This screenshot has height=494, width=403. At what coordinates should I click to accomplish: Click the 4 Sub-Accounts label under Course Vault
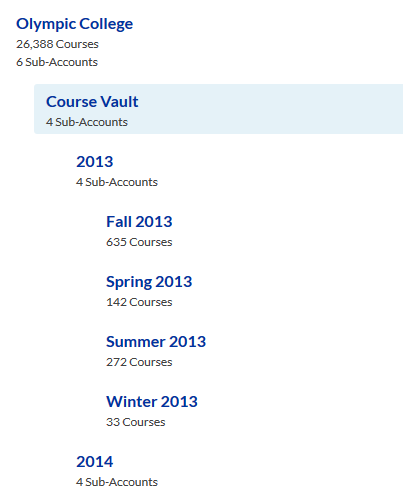87,122
